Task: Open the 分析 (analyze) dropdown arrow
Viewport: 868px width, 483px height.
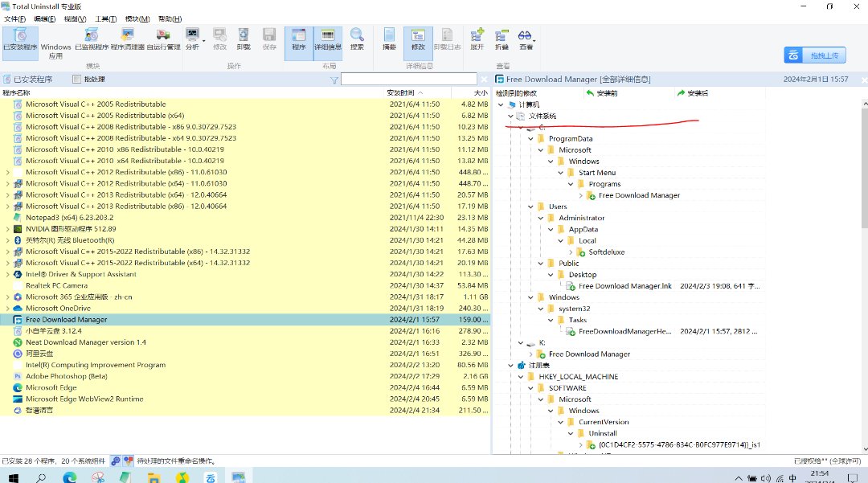Action: pos(204,39)
